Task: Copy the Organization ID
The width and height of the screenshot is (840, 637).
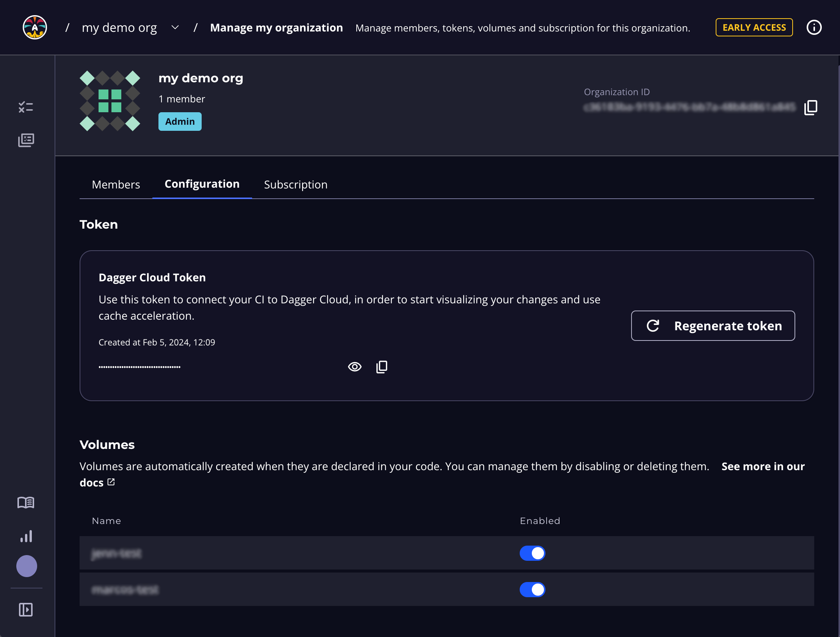Action: [810, 108]
